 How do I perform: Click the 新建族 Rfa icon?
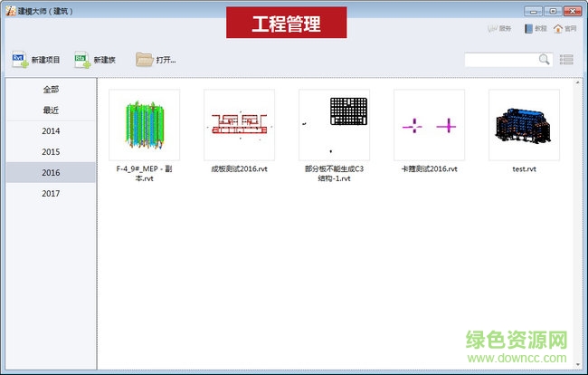click(x=82, y=60)
